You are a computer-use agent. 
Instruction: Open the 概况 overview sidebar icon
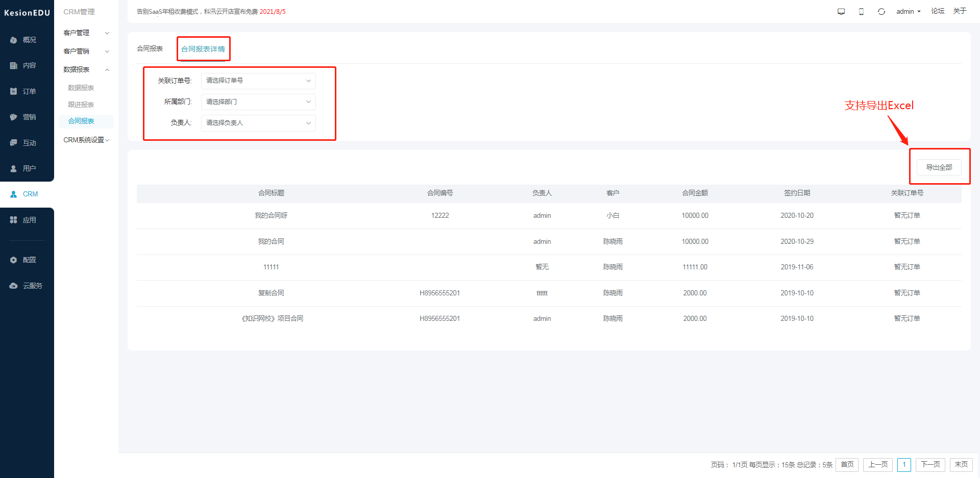pos(14,40)
